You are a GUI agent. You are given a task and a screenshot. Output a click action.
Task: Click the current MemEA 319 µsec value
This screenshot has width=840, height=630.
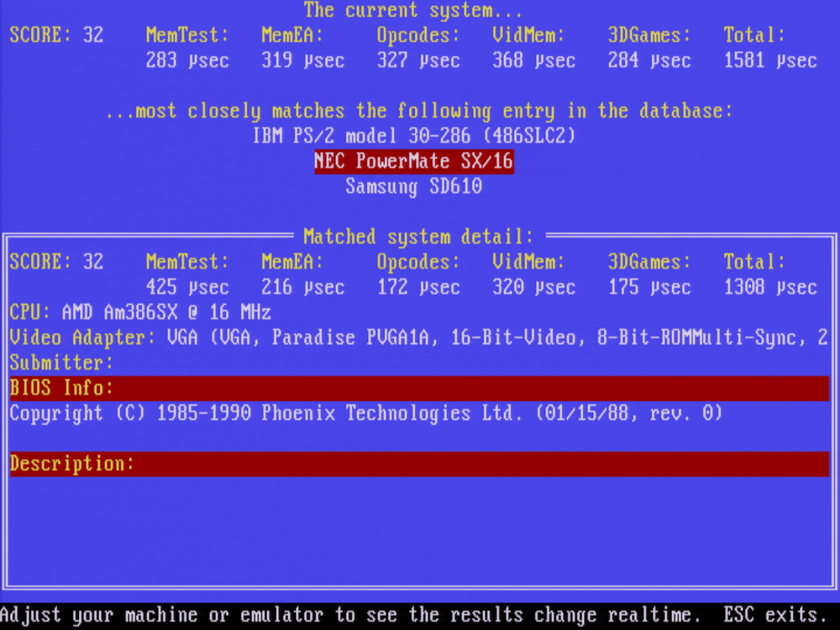(303, 60)
